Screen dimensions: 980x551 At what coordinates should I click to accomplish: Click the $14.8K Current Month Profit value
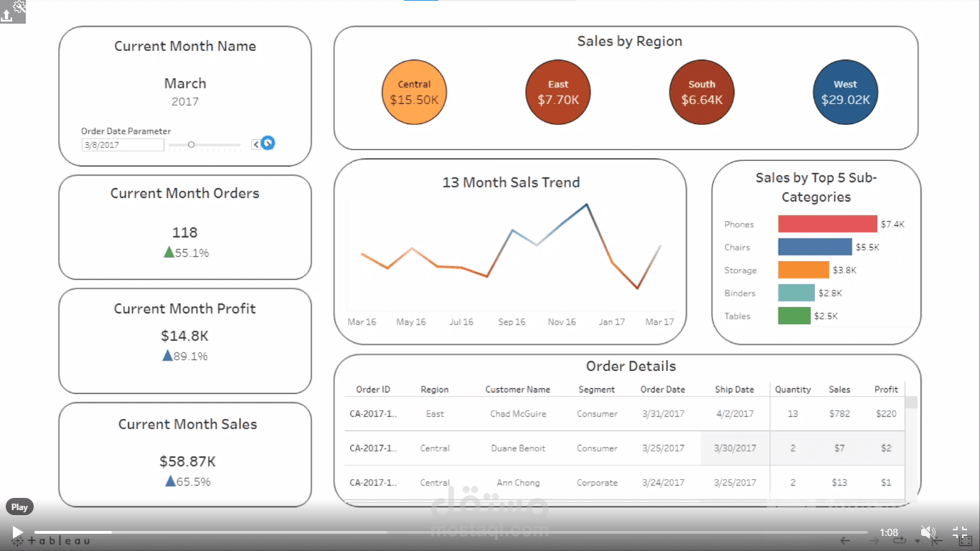point(185,336)
